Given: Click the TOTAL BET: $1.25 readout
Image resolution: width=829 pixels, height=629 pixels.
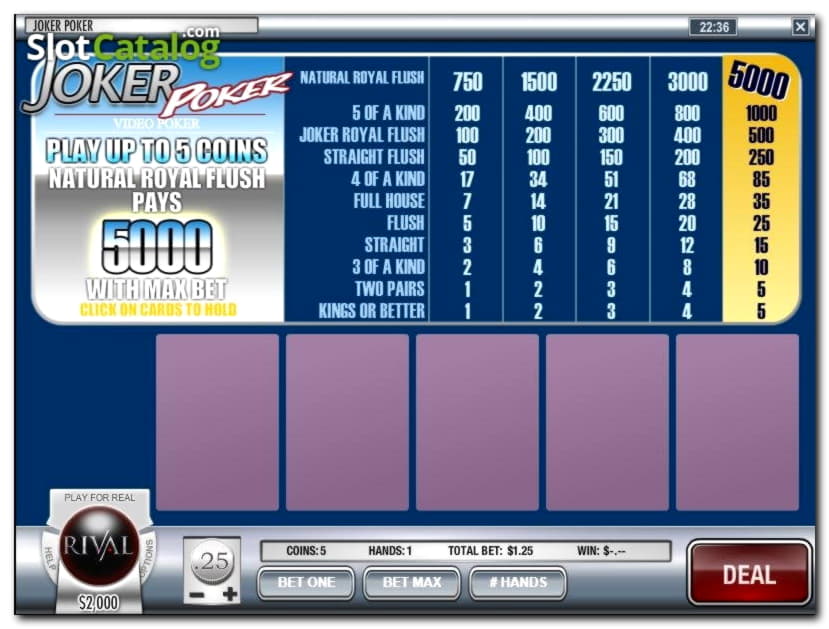Looking at the screenshot, I should coord(491,551).
